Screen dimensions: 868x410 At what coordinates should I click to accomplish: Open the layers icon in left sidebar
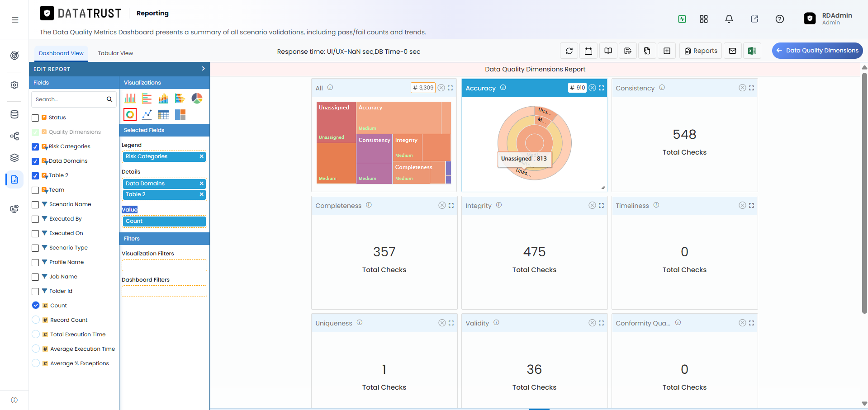(14, 158)
